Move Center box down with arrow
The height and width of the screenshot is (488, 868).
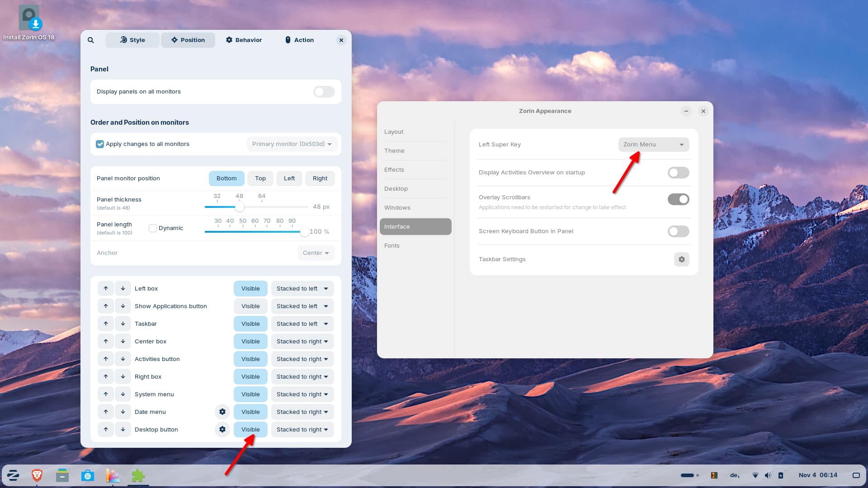(x=123, y=342)
